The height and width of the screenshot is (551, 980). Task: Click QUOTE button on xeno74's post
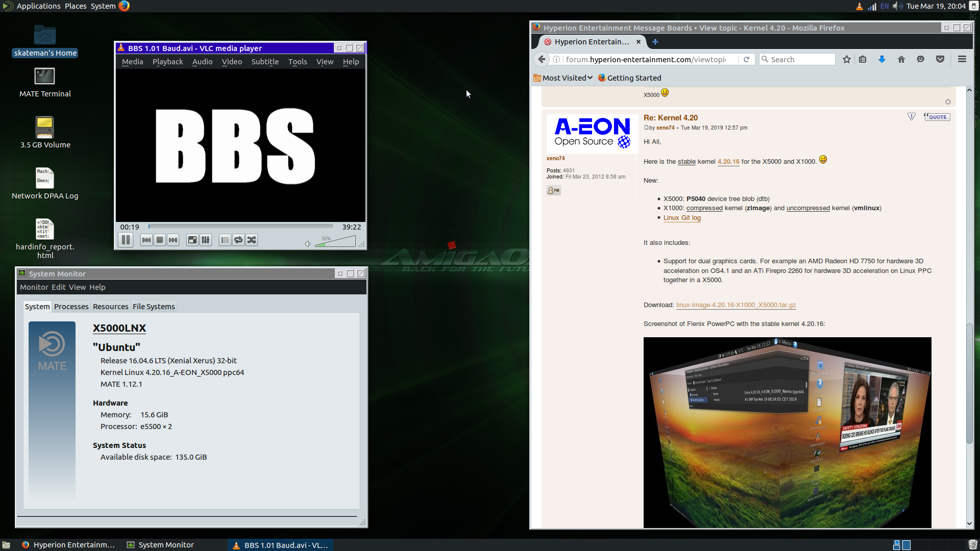pos(937,117)
